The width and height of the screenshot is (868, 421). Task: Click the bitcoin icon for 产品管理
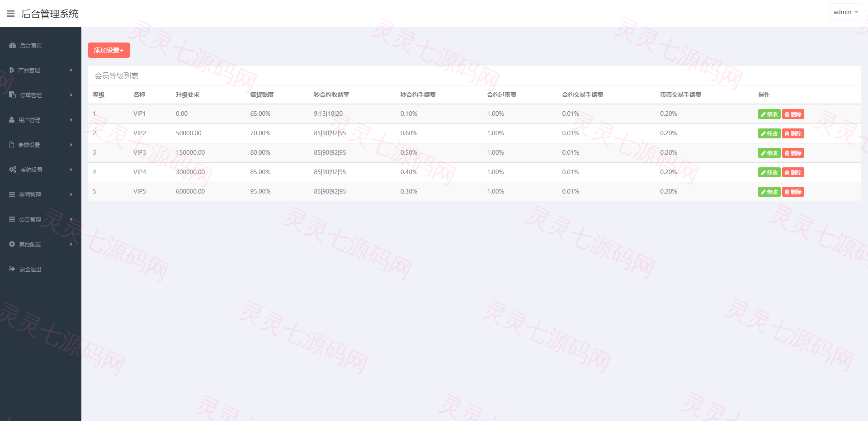click(x=11, y=70)
